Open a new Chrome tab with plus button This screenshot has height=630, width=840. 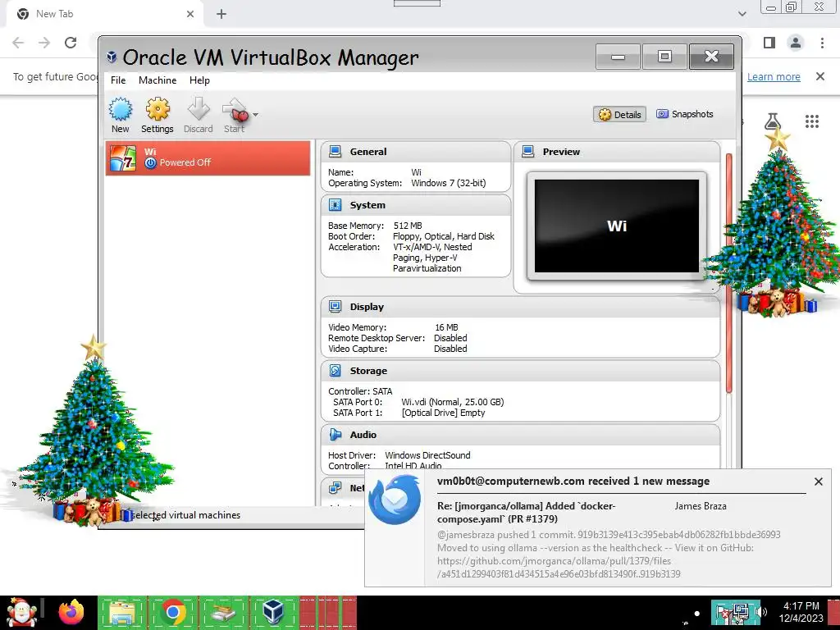coord(221,14)
